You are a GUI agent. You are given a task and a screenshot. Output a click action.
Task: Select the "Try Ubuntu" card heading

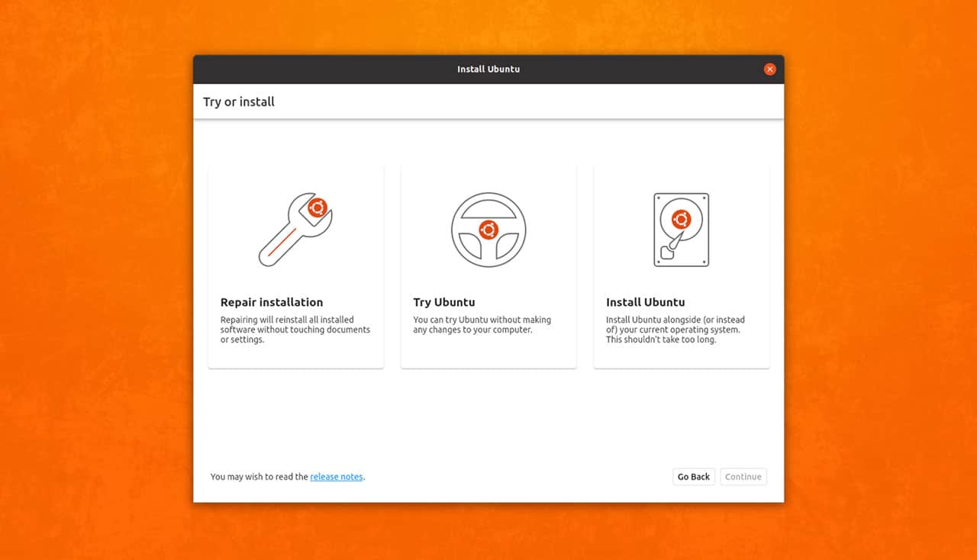[x=444, y=302]
